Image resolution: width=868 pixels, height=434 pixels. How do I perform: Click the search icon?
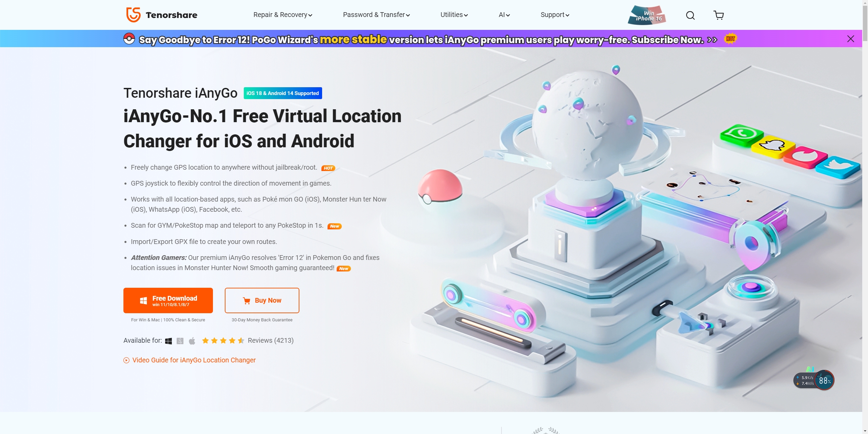pos(690,14)
